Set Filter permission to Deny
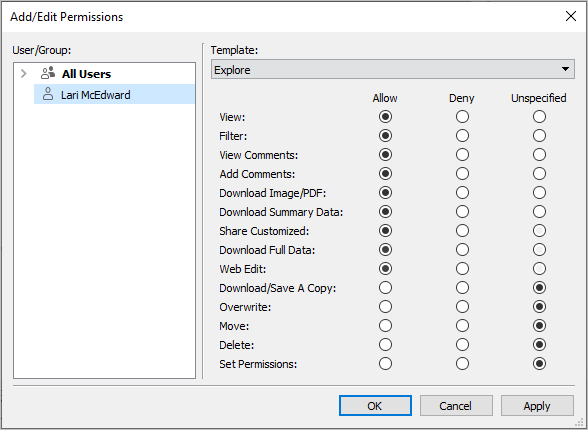The height and width of the screenshot is (430, 588). point(462,135)
